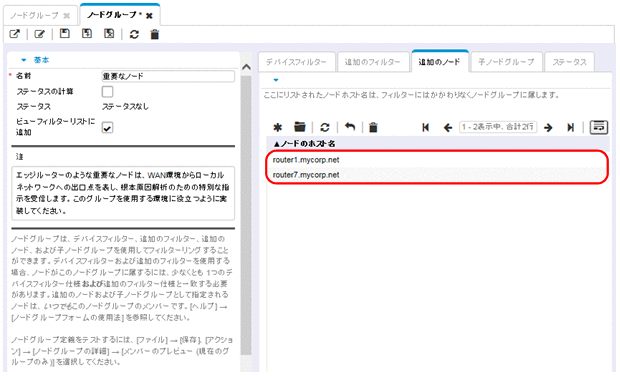Go to previous page of node table
Image resolution: width=620 pixels, height=376 pixels.
(448, 128)
